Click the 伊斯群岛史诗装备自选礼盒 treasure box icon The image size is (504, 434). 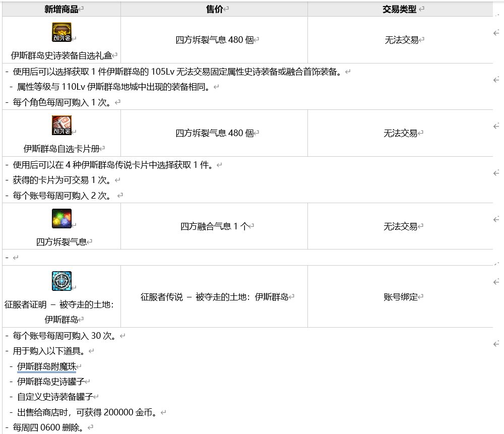61,32
